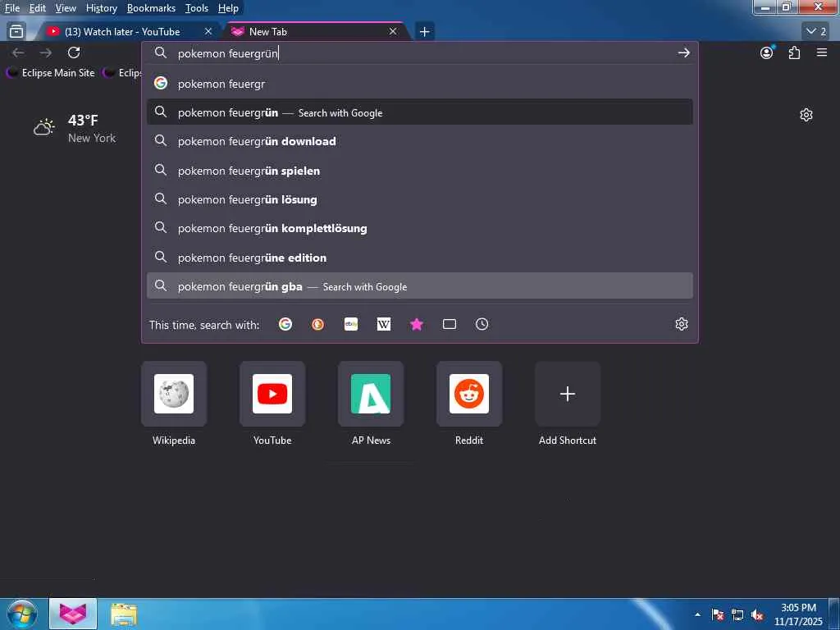
Task: Open the network tray icon
Action: (x=737, y=614)
